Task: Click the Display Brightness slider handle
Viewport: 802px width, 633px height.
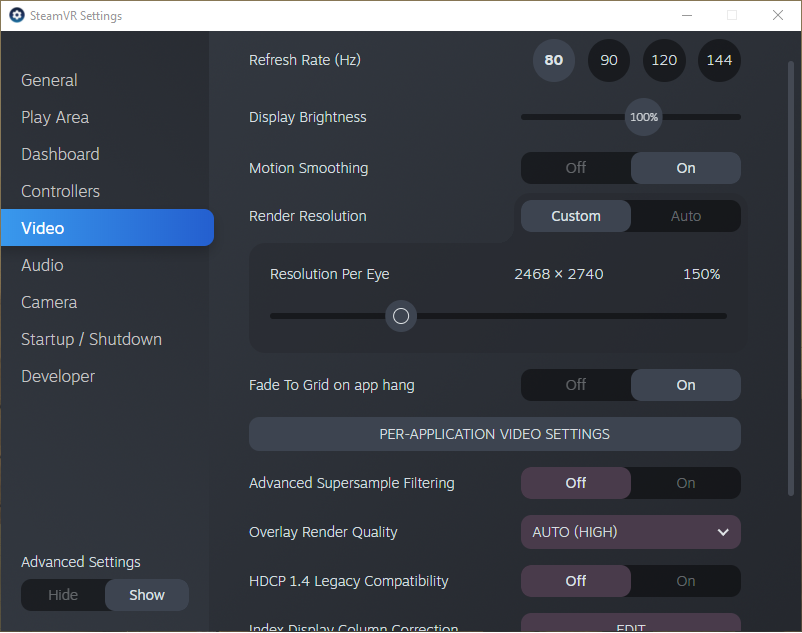Action: 644,117
